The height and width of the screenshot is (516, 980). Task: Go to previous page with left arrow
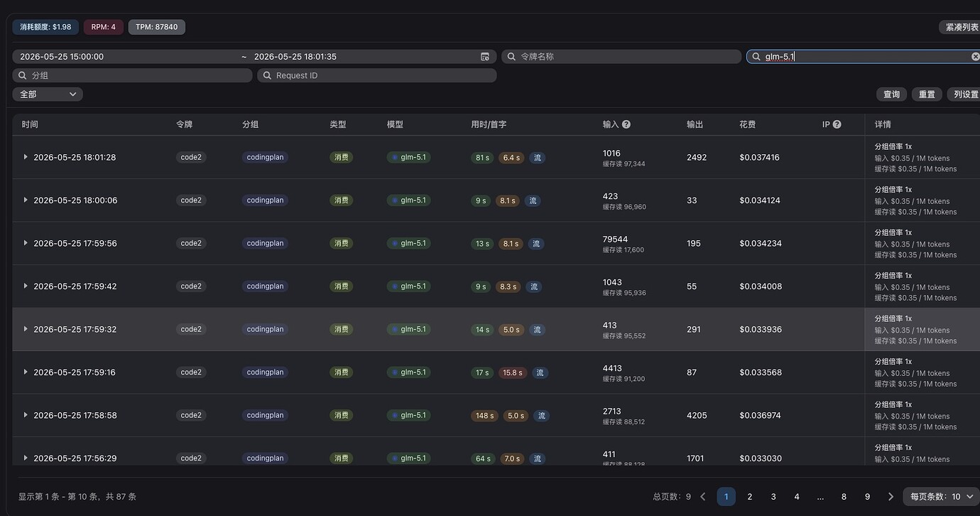pos(703,497)
